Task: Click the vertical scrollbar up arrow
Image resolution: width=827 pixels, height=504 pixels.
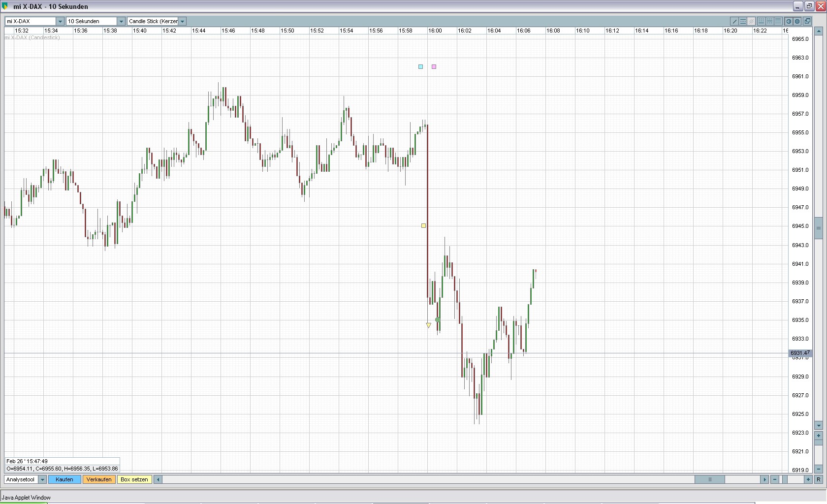Action: (819, 31)
